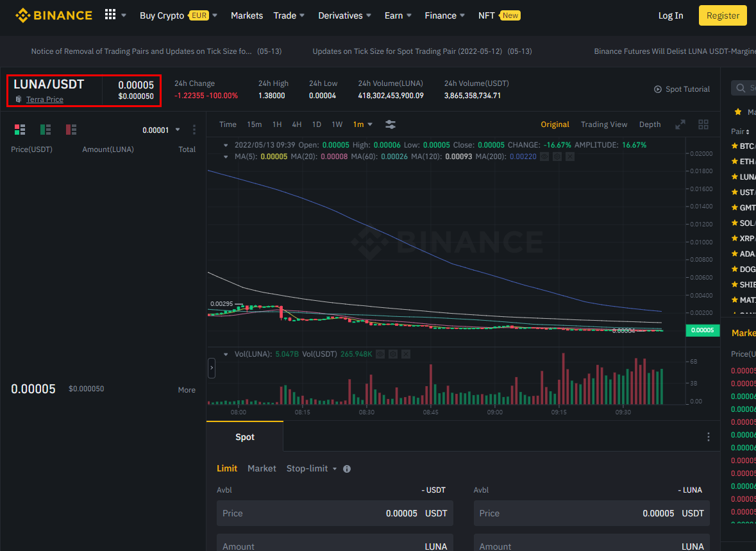
Task: Click the search magnifier in pairs panel
Action: [x=741, y=88]
